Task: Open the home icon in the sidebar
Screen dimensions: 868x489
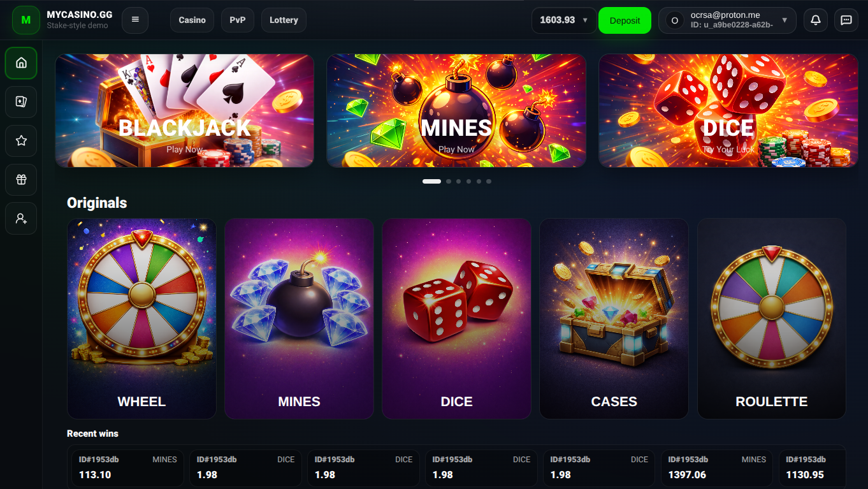Action: [21, 62]
